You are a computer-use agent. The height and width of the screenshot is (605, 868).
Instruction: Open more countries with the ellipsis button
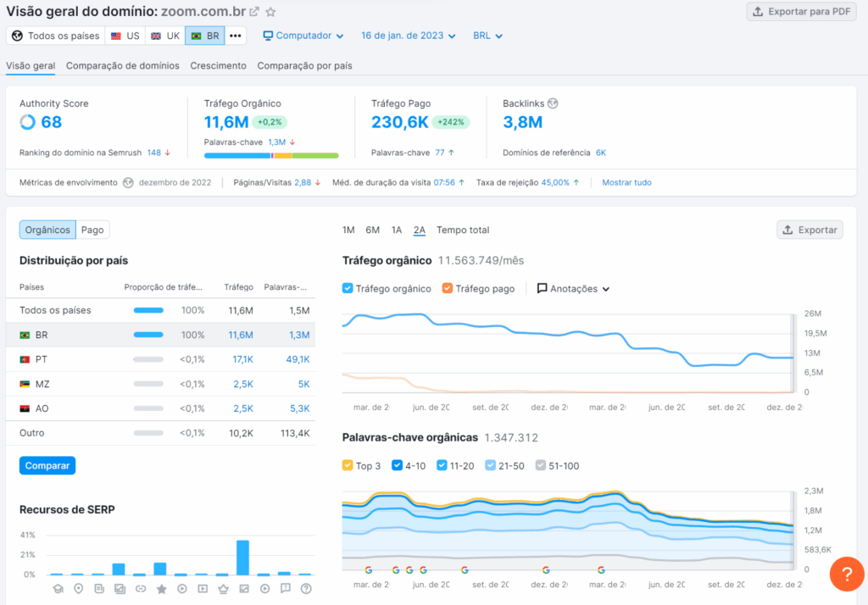click(236, 36)
